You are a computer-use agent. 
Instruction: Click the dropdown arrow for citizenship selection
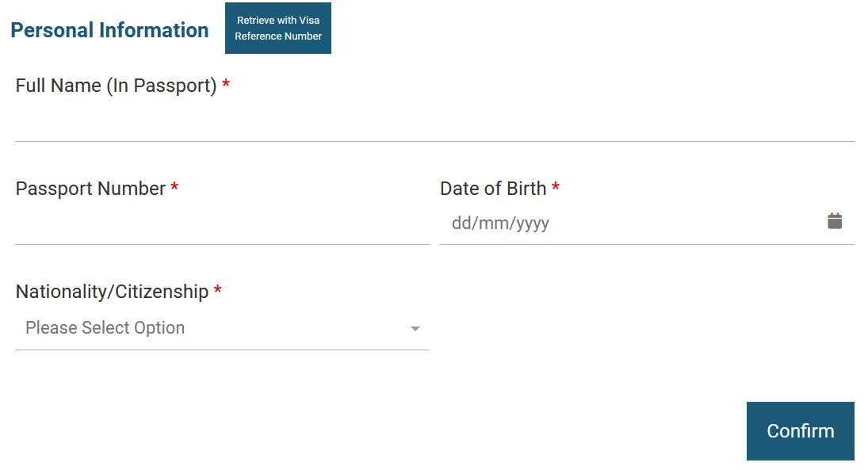tap(415, 327)
